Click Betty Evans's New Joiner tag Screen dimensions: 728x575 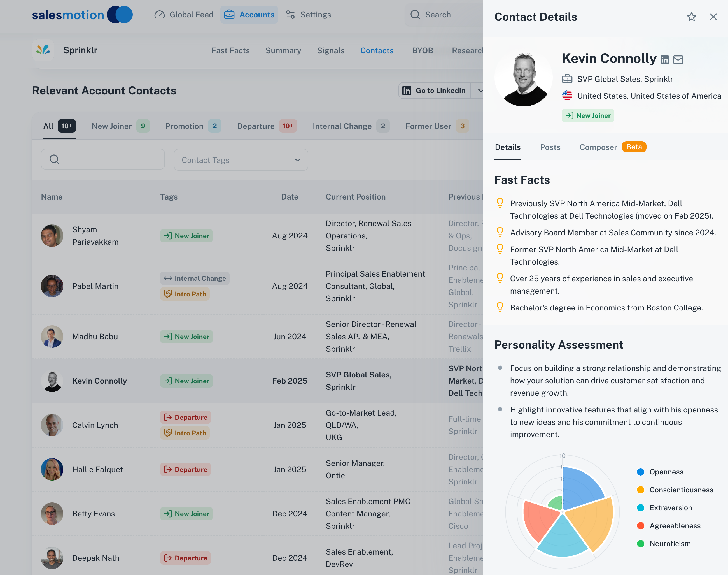click(186, 514)
